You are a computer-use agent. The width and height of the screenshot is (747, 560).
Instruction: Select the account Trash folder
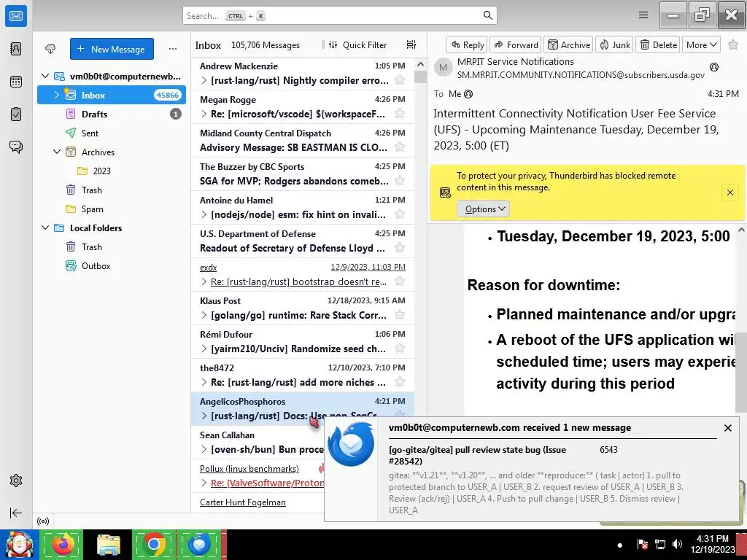click(x=112, y=190)
